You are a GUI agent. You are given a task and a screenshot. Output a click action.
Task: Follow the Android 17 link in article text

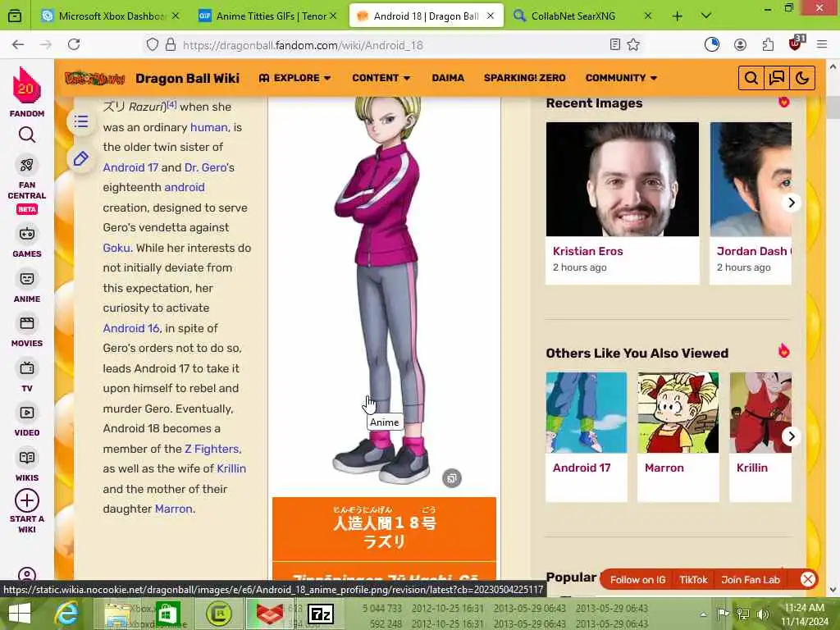coord(130,167)
